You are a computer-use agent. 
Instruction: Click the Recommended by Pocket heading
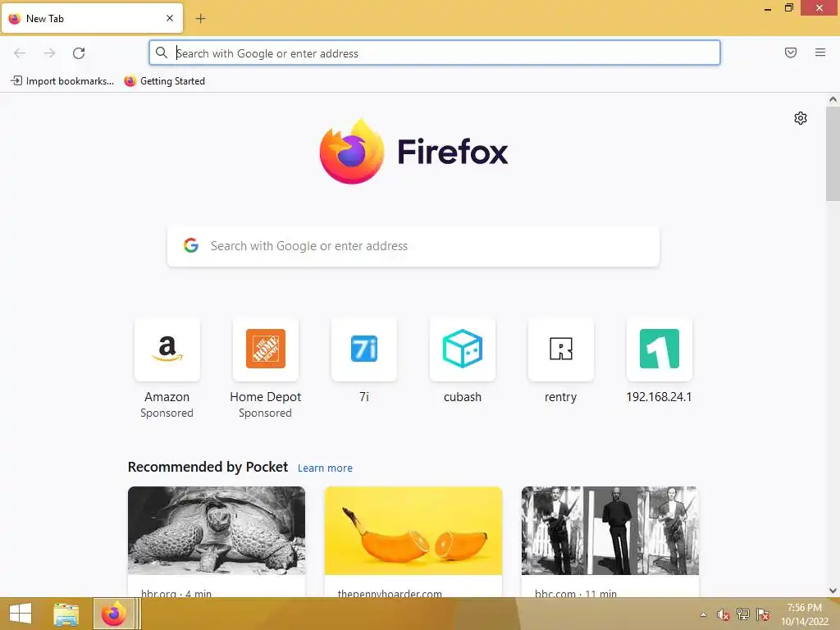208,467
